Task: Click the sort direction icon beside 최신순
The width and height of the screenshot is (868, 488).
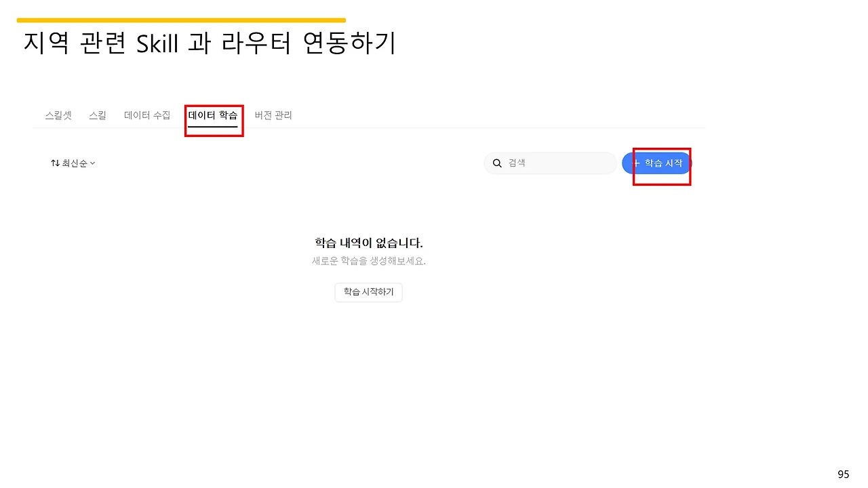Action: (55, 163)
